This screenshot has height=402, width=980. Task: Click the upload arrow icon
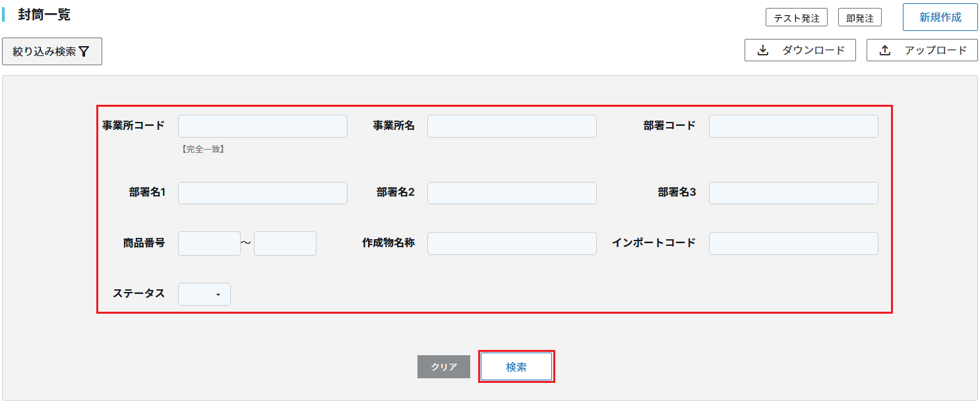pyautogui.click(x=885, y=50)
